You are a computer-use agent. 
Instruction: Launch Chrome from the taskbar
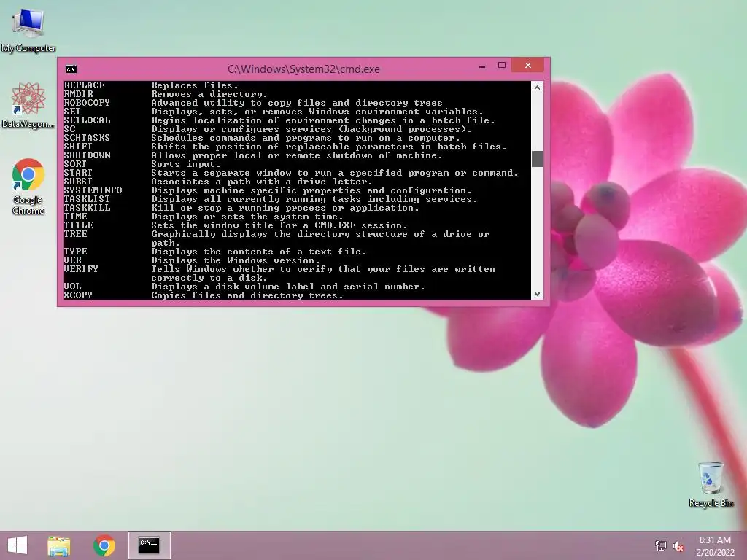[104, 545]
